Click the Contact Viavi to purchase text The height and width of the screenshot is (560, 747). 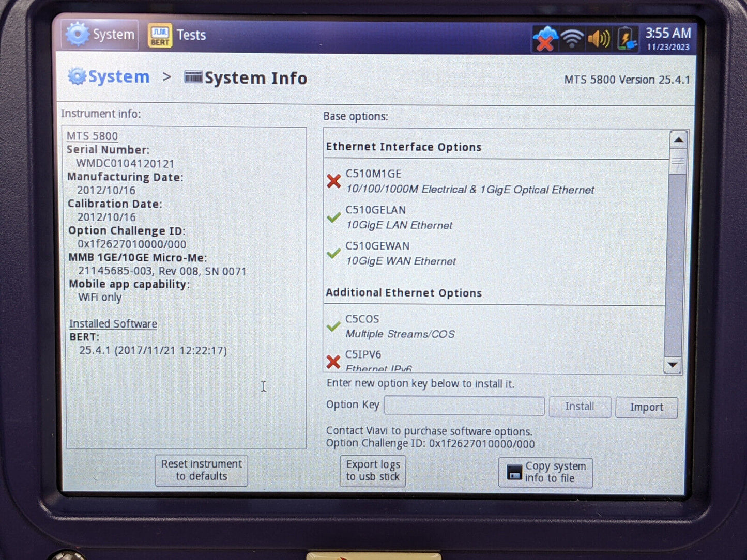(x=429, y=431)
